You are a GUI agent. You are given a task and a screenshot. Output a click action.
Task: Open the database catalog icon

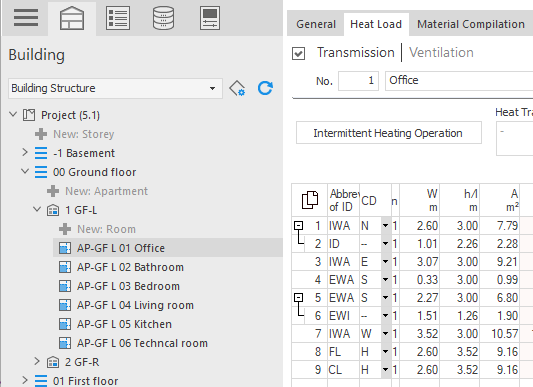(x=164, y=18)
